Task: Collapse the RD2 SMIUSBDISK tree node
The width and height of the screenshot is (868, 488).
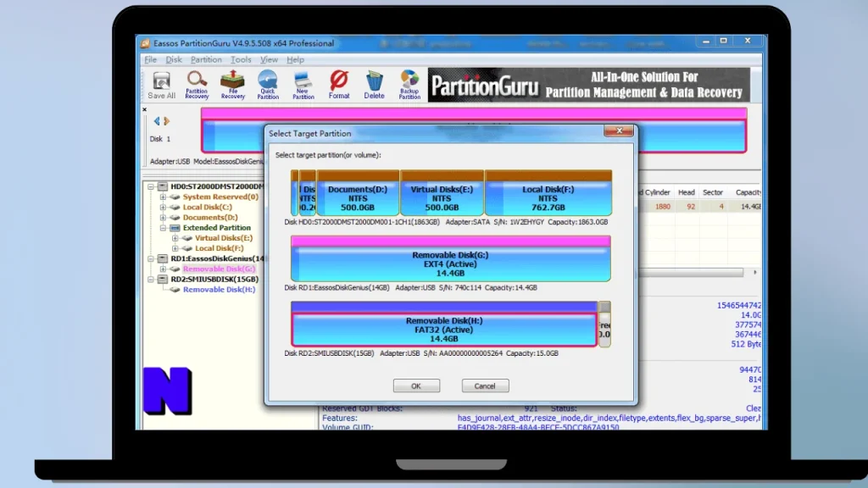Action: point(151,280)
